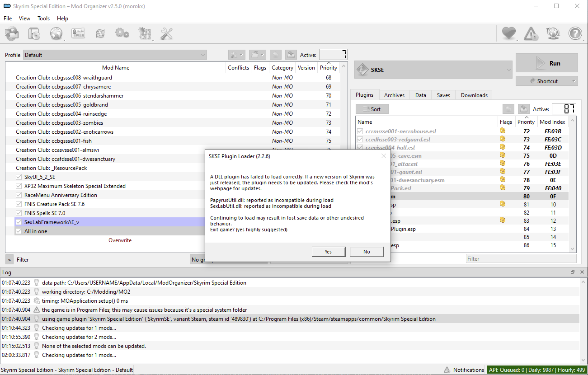Uncheck XP32 Maximum Skeleton Special Extended
Viewport: 588px width, 375px height.
pos(19,186)
